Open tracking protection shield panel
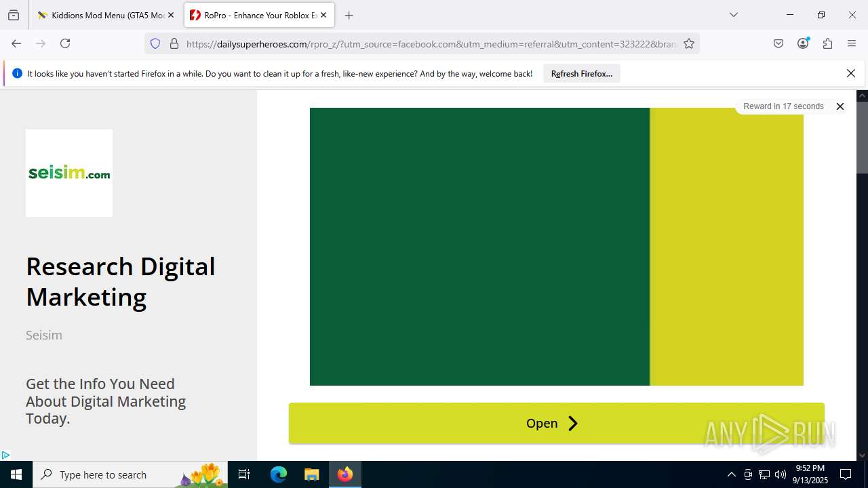The image size is (868, 488). (155, 43)
